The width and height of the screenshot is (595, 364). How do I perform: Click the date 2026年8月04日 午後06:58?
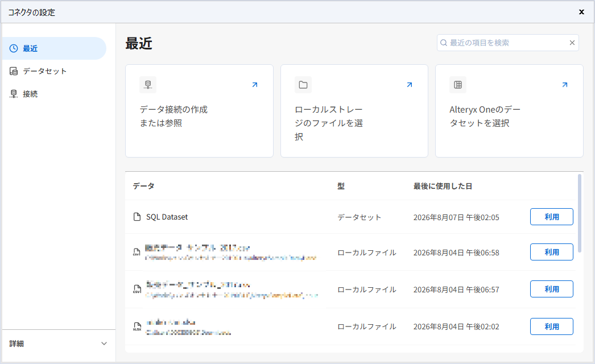(x=456, y=253)
